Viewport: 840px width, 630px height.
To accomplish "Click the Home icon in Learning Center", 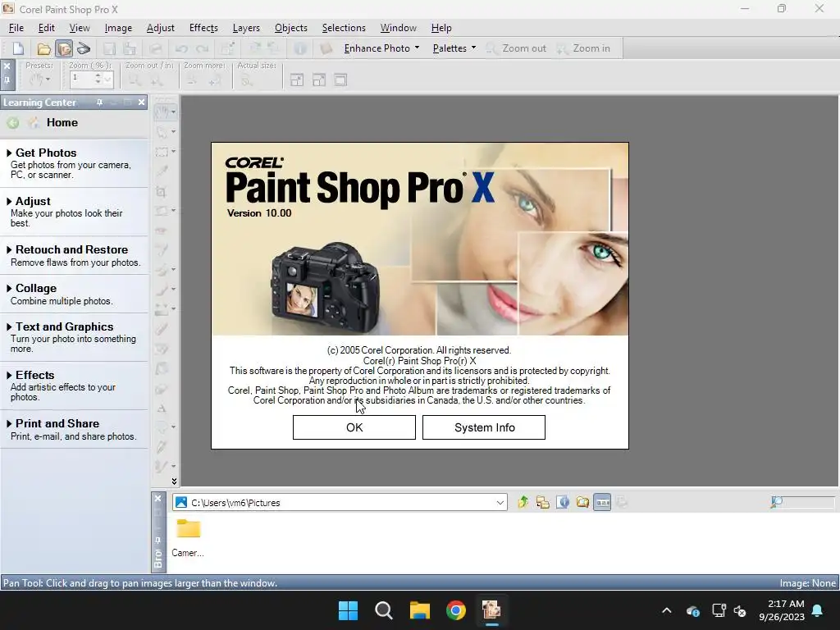I will 34,123.
